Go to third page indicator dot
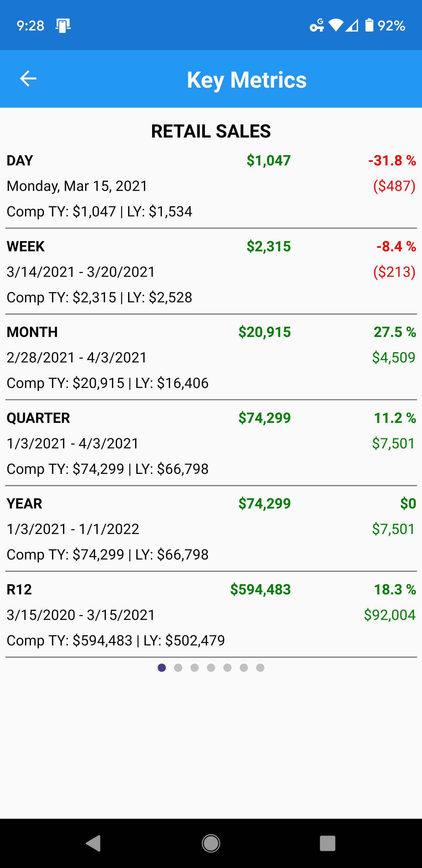This screenshot has width=422, height=868. (195, 667)
